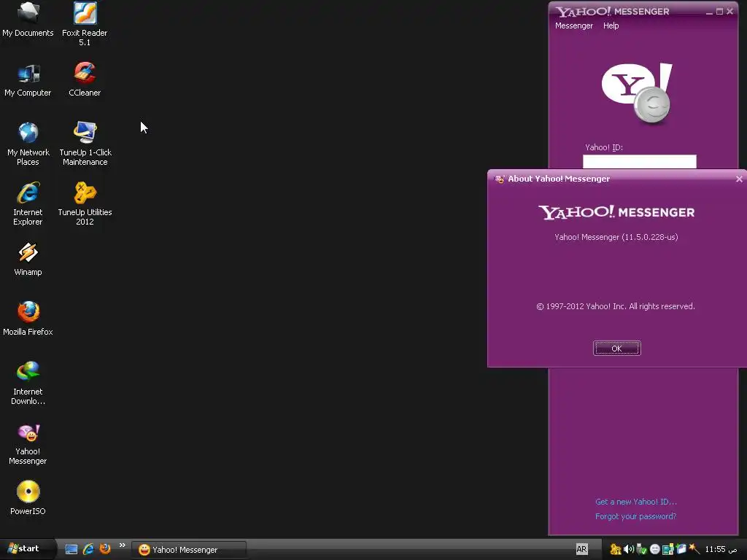Viewport: 747px width, 560px height.
Task: Select the TuneUp Utilities 2012 icon
Action: 85,203
